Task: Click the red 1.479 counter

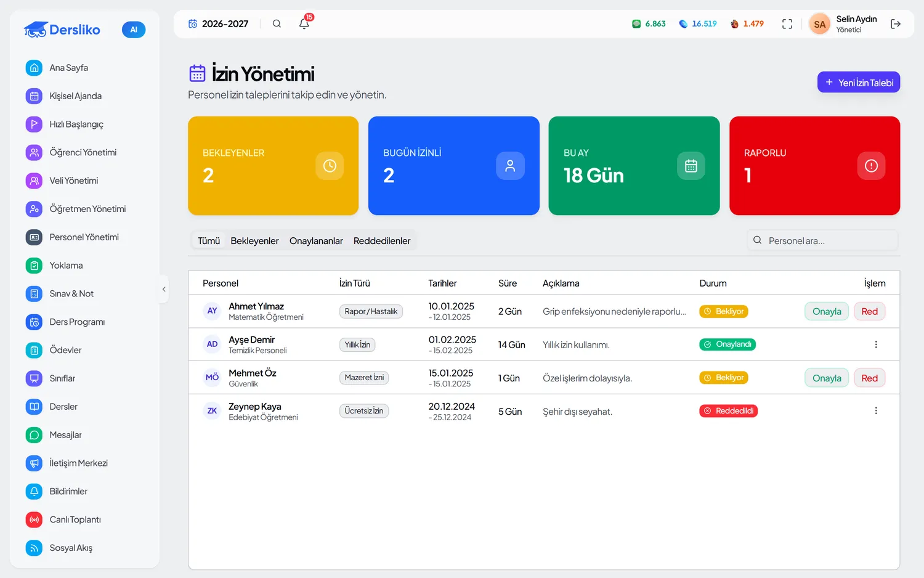Action: 747,24
